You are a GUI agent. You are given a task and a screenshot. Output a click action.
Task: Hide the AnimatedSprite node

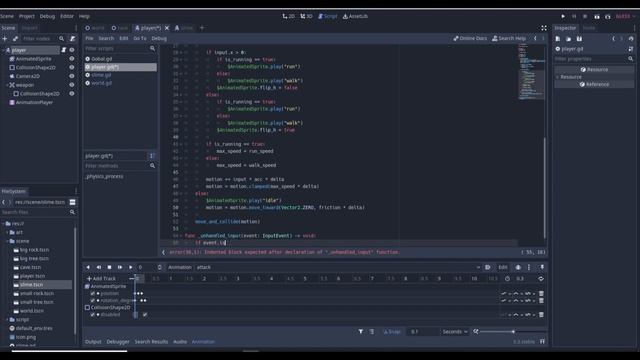pos(72,59)
